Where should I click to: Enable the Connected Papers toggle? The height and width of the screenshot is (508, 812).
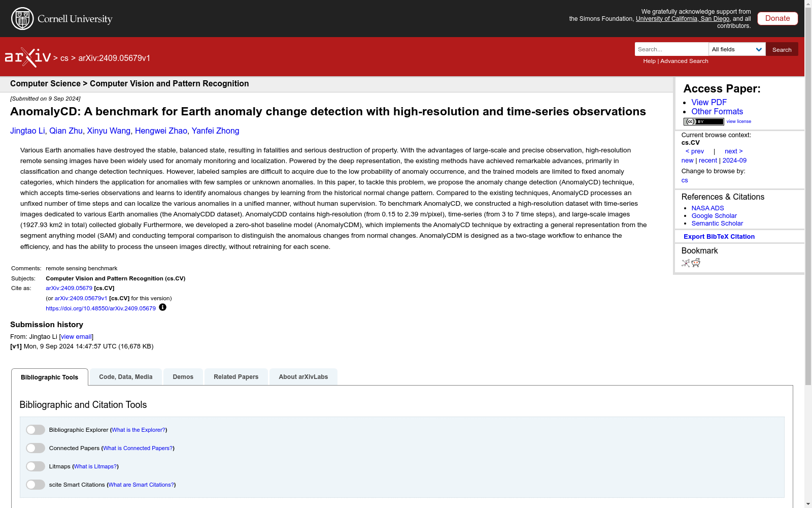point(36,448)
